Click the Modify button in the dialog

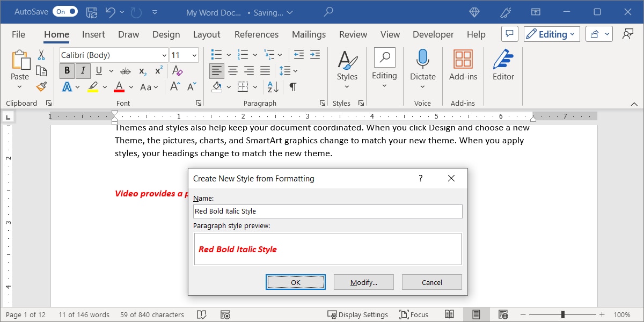pyautogui.click(x=363, y=282)
